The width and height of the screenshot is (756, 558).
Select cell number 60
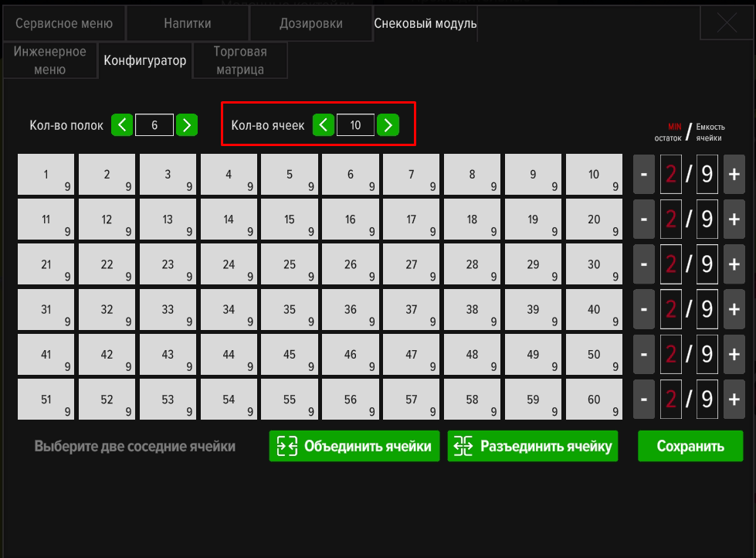tap(594, 400)
